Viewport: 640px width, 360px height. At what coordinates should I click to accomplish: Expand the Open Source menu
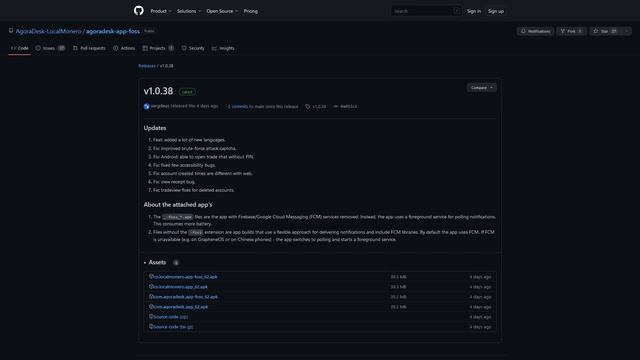pos(222,11)
